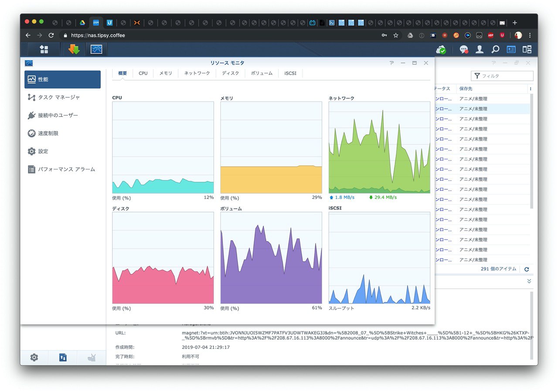Click the Resource Monitor taskbar icon
The image size is (558, 392).
pos(96,49)
